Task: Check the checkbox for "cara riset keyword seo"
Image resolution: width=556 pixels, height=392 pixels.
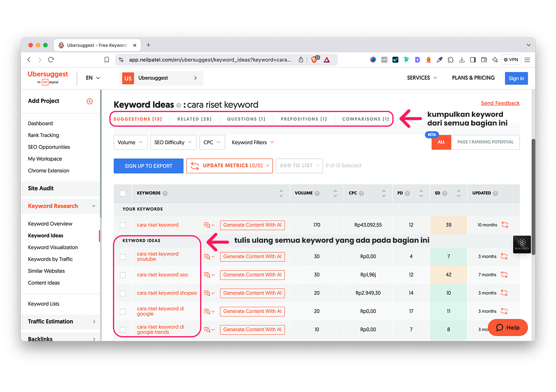Action: pyautogui.click(x=123, y=275)
